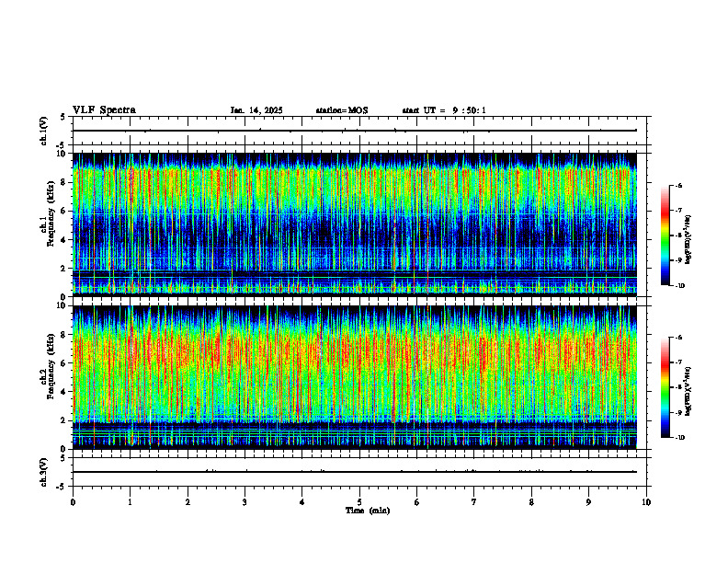Viewport: 728px width, 563px height.
Task: Click the "VLF Spectra" plot title
Action: (x=104, y=110)
